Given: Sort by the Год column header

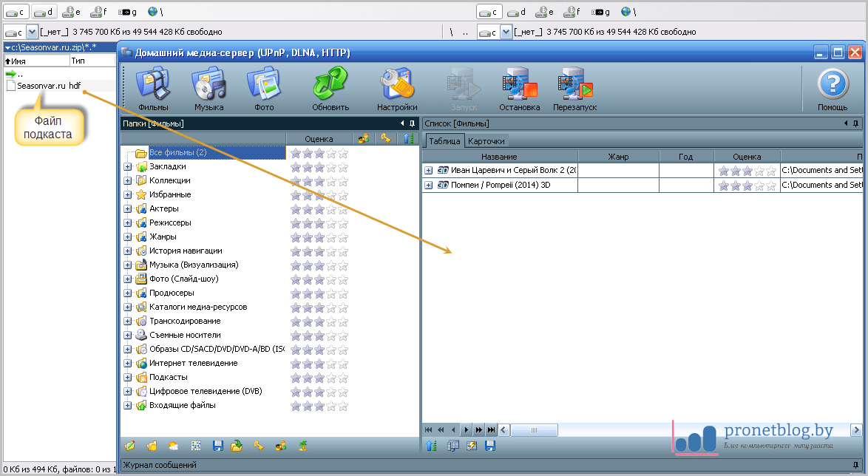Looking at the screenshot, I should pyautogui.click(x=685, y=157).
